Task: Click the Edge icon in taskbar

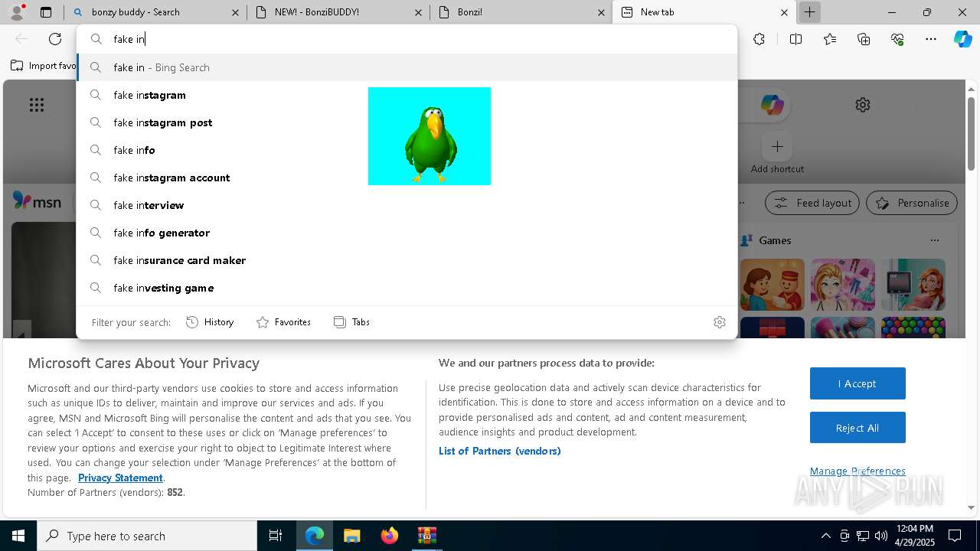Action: click(x=315, y=536)
